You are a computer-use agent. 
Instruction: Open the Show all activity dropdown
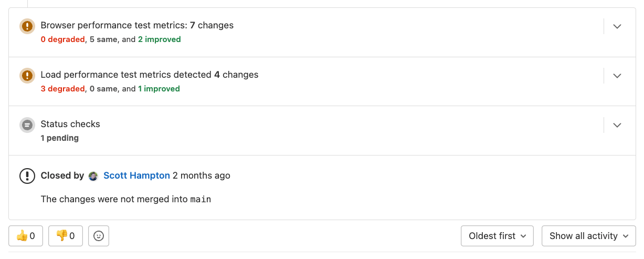[x=588, y=236]
